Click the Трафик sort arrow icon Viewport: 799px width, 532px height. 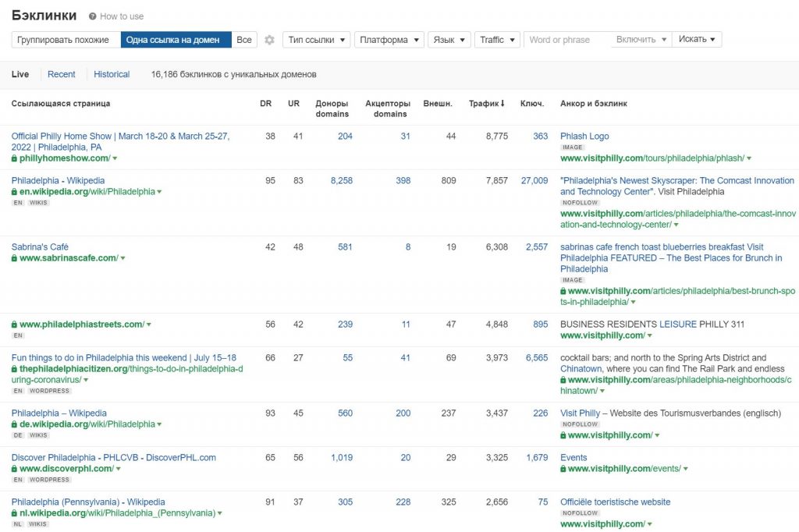502,103
